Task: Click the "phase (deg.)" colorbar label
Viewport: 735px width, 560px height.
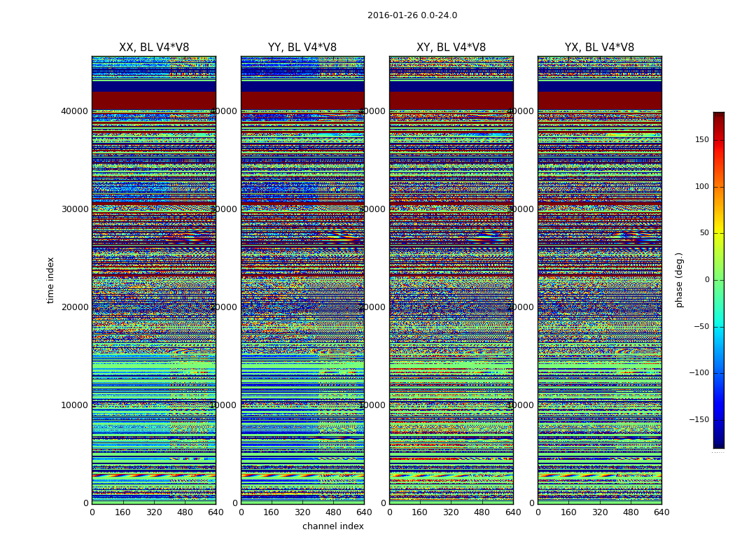Action: coord(679,280)
